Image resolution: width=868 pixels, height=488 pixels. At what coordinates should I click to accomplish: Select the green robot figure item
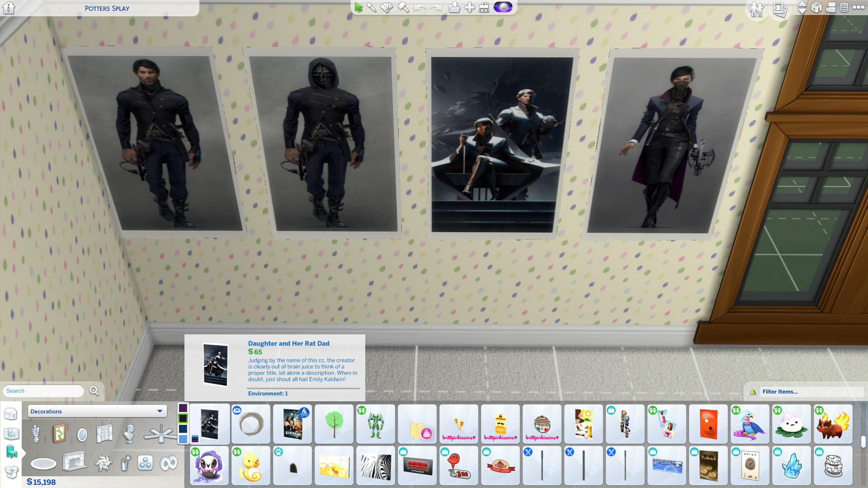tap(376, 424)
